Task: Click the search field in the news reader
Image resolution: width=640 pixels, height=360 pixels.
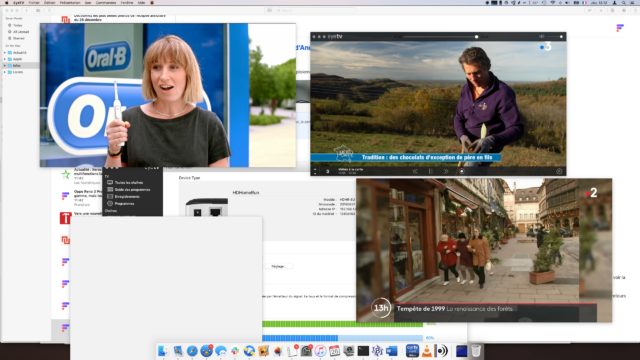Action: tap(315, 10)
